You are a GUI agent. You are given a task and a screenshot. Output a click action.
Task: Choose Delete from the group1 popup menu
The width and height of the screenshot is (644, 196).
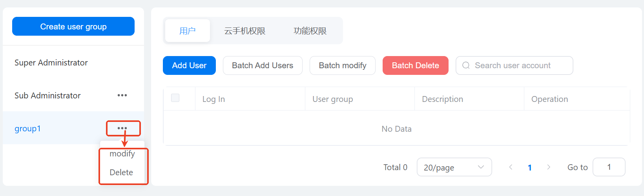[x=121, y=172]
